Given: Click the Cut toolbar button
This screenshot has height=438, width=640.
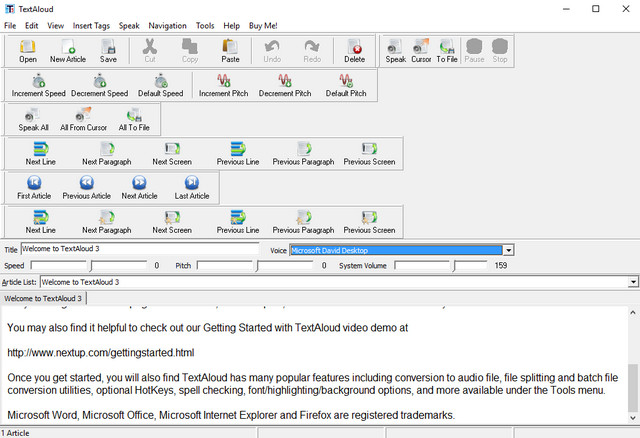Looking at the screenshot, I should (150, 51).
